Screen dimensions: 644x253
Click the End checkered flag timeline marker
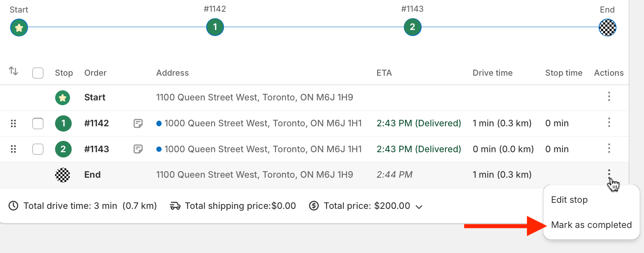click(x=607, y=28)
